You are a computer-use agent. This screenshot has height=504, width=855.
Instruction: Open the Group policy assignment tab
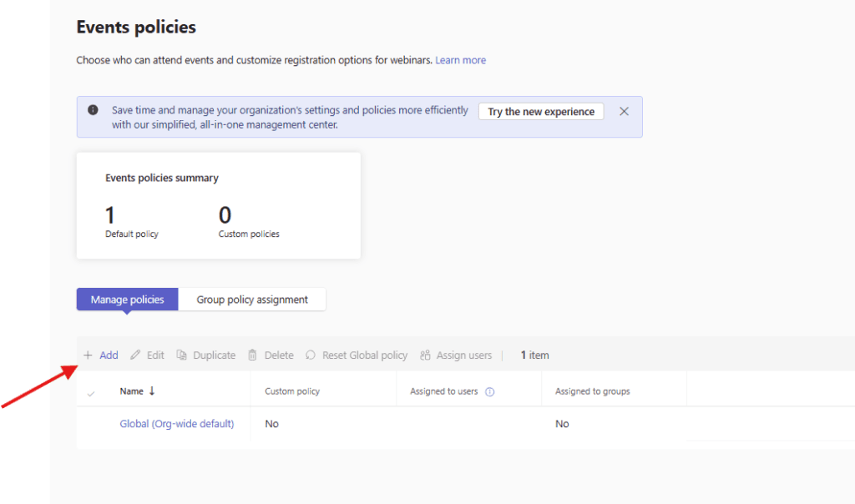(x=252, y=300)
